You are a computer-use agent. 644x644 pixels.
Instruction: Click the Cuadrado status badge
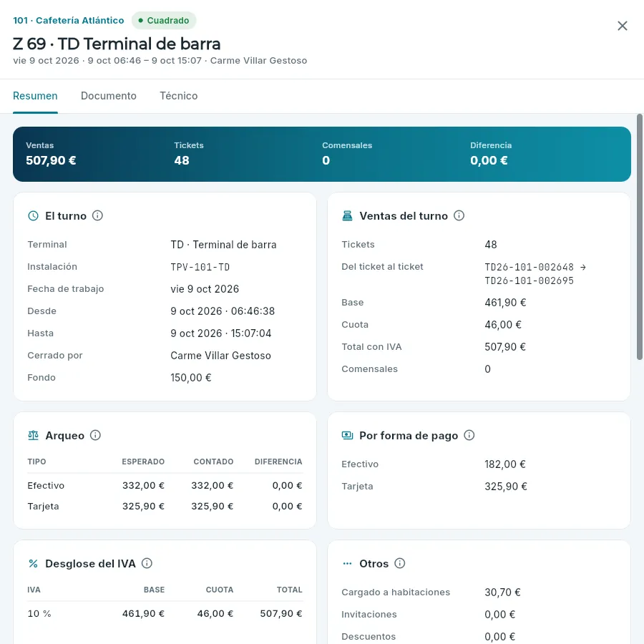tap(164, 21)
